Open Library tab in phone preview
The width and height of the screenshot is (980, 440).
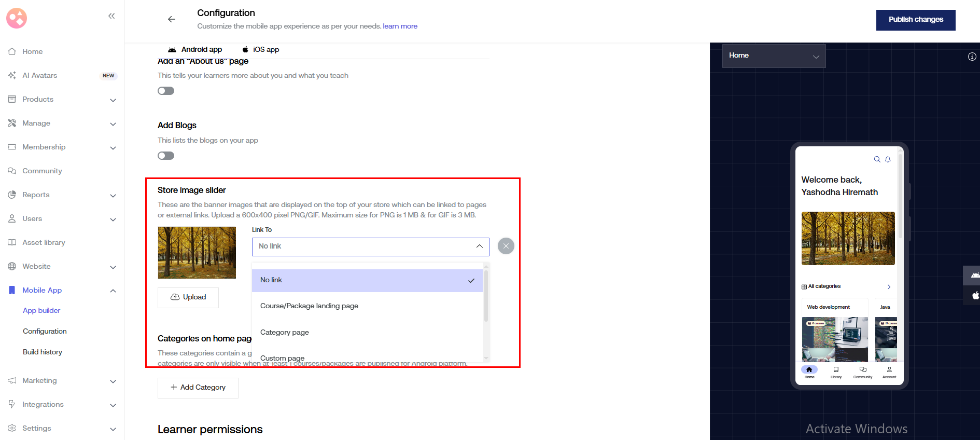[x=836, y=372]
